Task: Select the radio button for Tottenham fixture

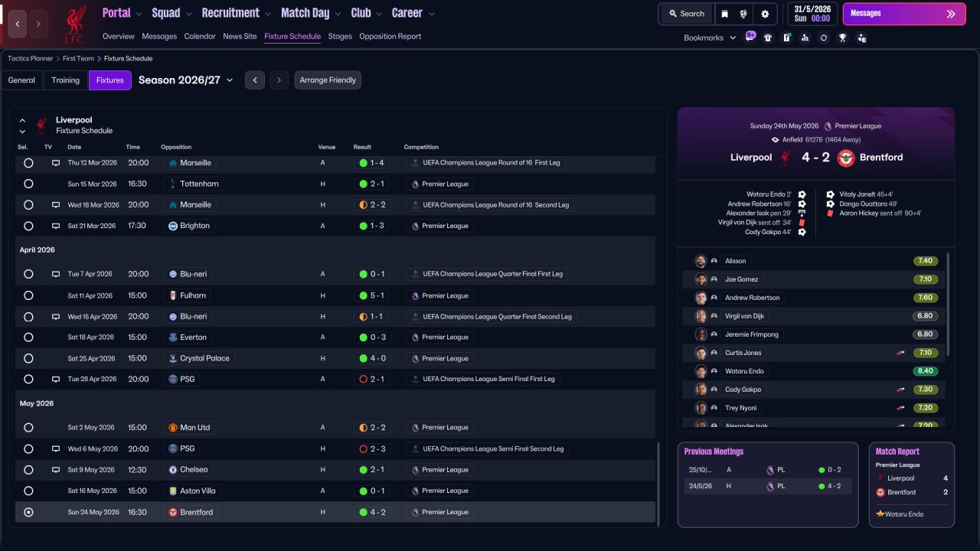Action: (28, 184)
